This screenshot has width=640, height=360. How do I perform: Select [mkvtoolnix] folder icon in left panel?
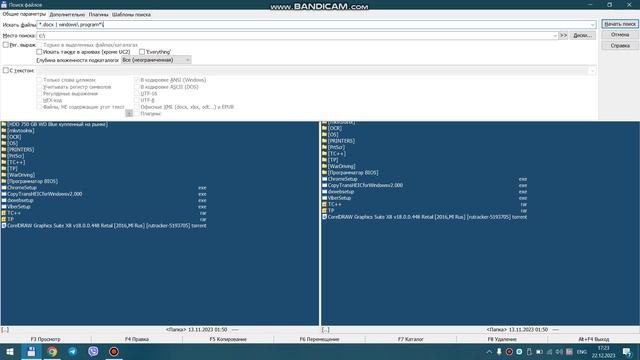(4, 131)
